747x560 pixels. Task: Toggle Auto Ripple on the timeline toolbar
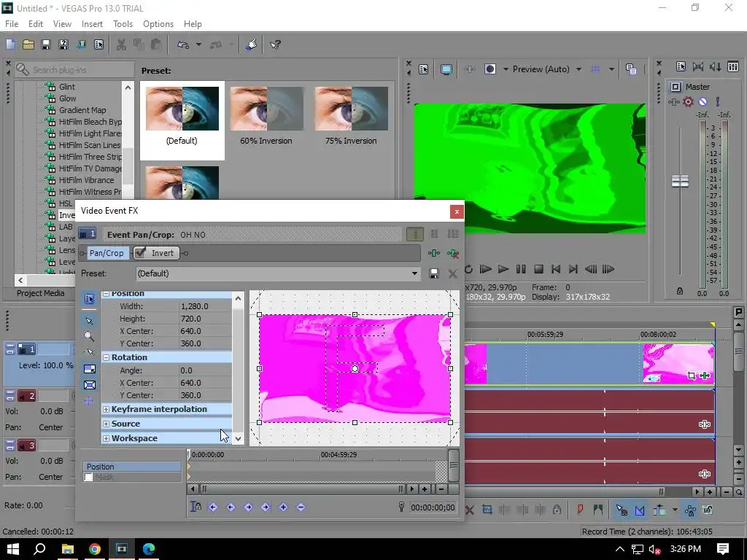click(x=659, y=510)
